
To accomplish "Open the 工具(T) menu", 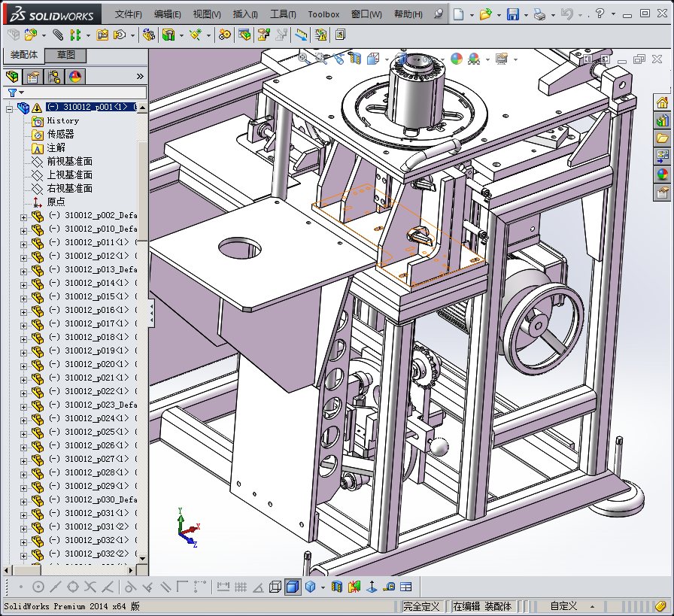I will point(283,14).
